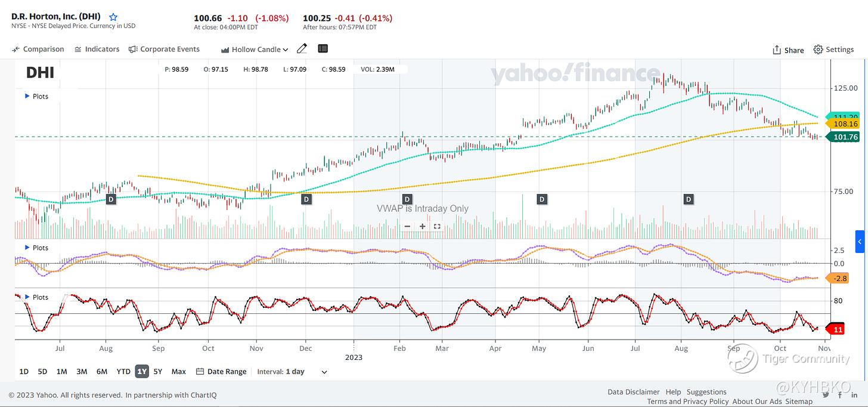The width and height of the screenshot is (868, 407).
Task: Open the Indicators menu
Action: pyautogui.click(x=97, y=49)
